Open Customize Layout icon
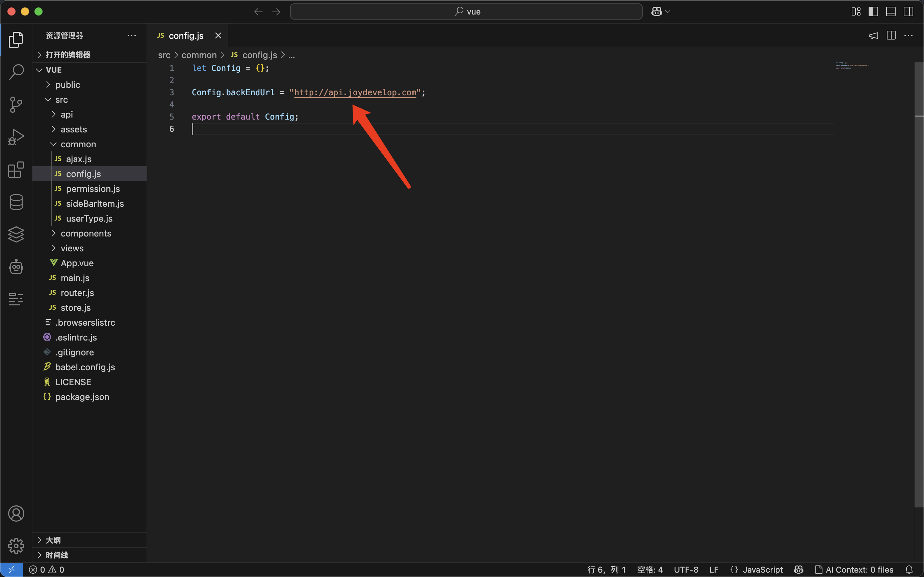 tap(856, 12)
